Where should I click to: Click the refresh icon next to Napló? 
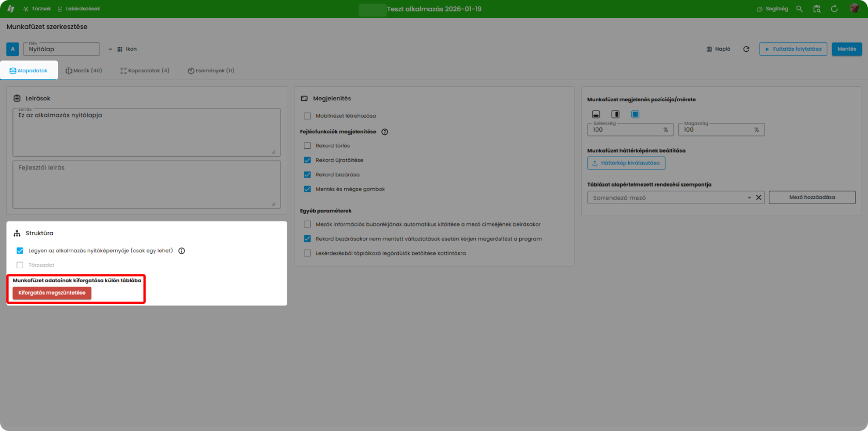746,49
